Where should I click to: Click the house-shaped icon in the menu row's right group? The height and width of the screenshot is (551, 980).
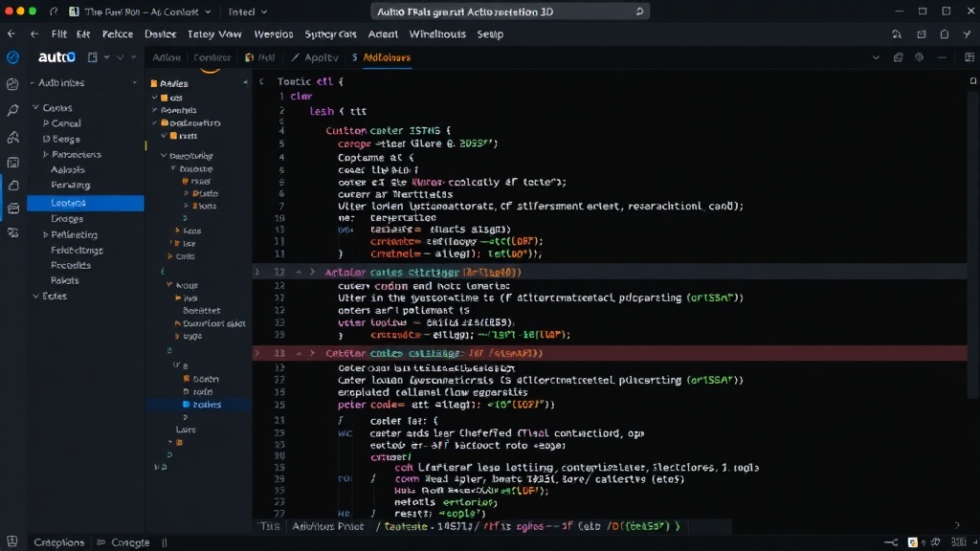pyautogui.click(x=945, y=34)
